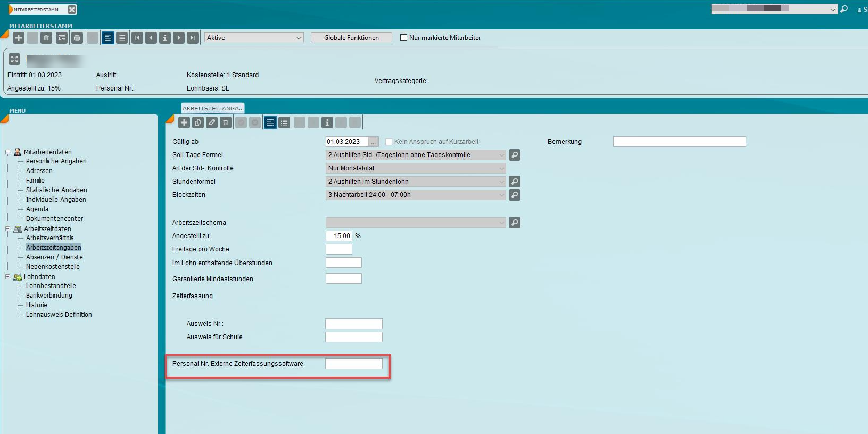Viewport: 868px width, 434px height.
Task: Delete the Arbeitszeitangaben entry with trash icon
Action: pyautogui.click(x=226, y=123)
